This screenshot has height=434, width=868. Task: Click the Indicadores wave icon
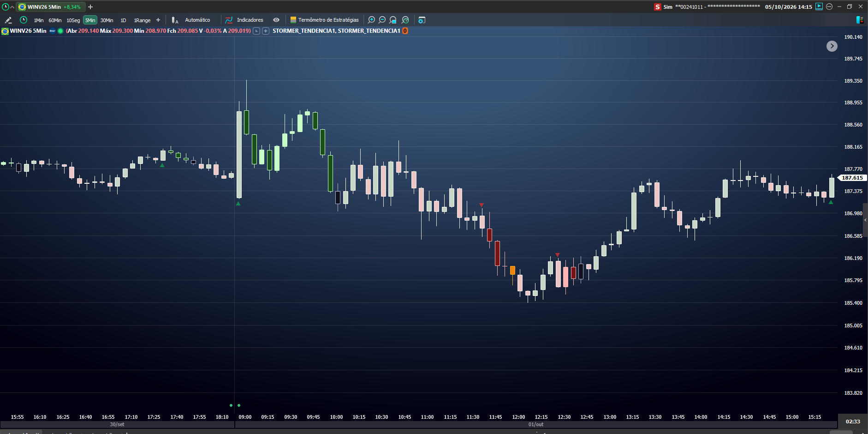point(229,20)
